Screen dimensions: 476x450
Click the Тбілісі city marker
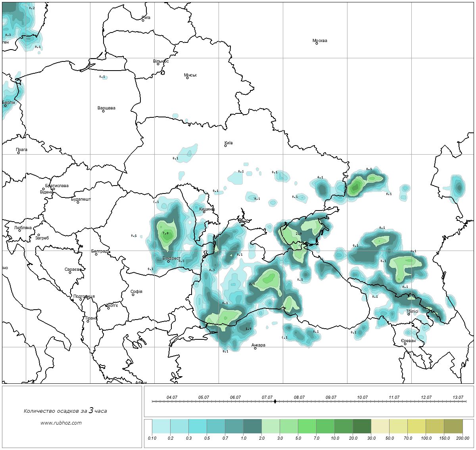click(x=409, y=314)
